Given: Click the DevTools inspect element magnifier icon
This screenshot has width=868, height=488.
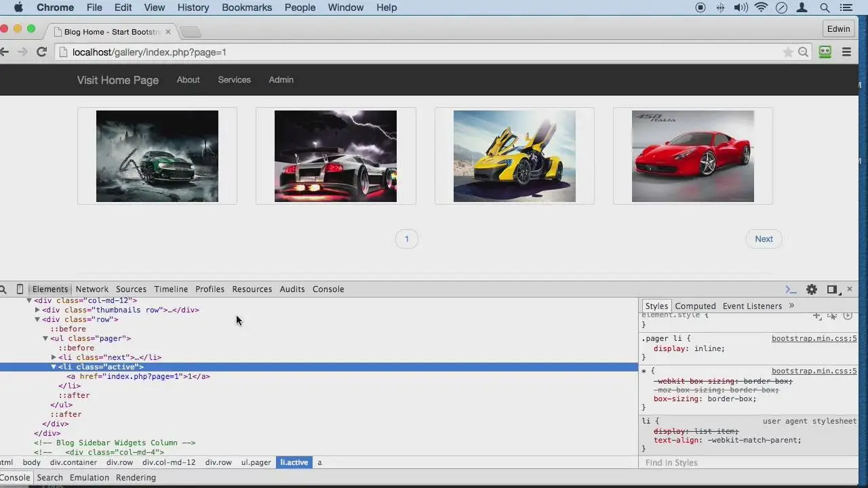Looking at the screenshot, I should pos(3,289).
